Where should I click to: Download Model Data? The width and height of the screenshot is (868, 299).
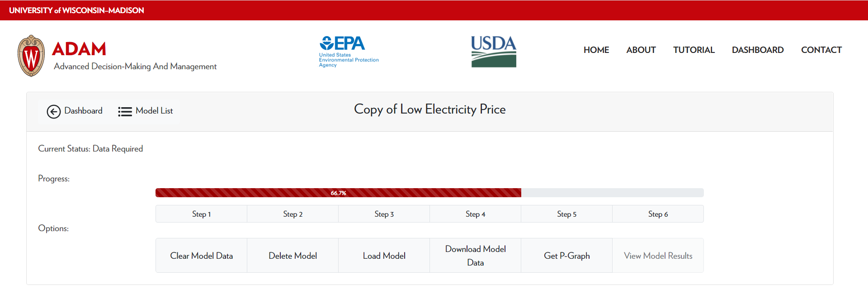point(475,256)
